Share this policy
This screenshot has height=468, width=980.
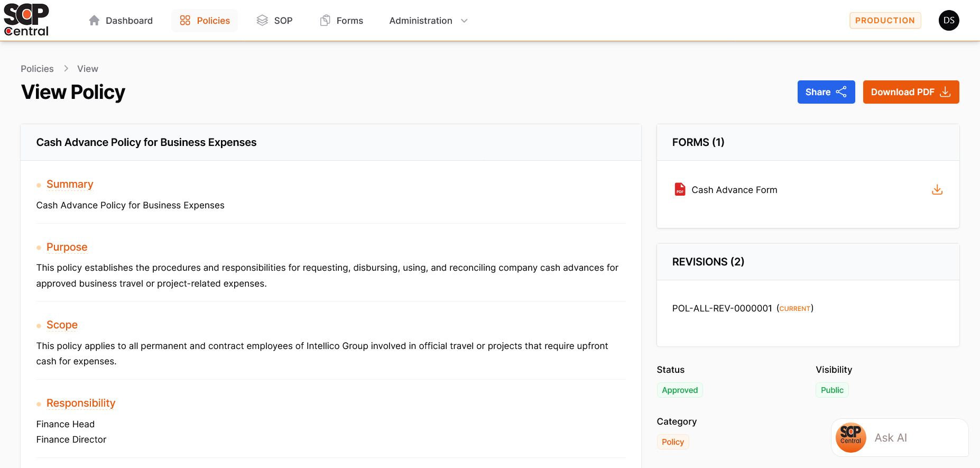(826, 92)
